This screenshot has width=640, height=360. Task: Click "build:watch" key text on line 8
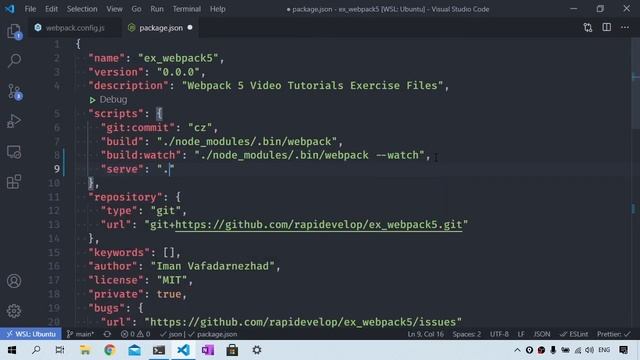pyautogui.click(x=140, y=155)
